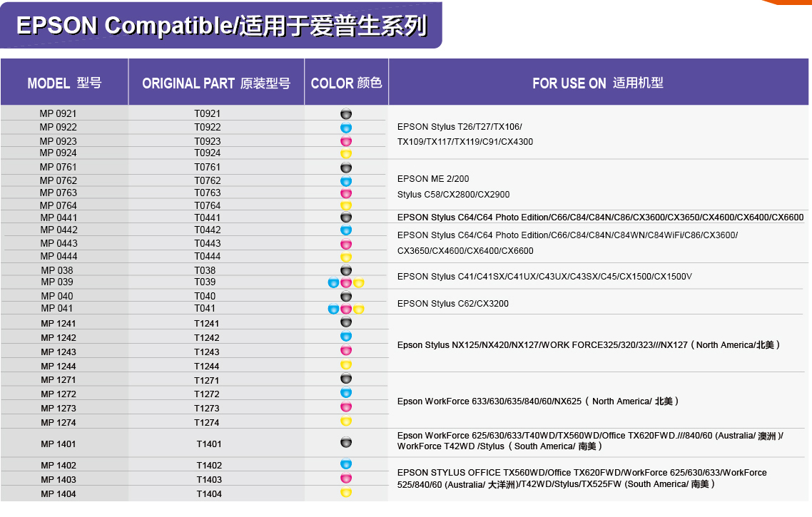Click the yellow ink dot for T1244

[346, 365]
